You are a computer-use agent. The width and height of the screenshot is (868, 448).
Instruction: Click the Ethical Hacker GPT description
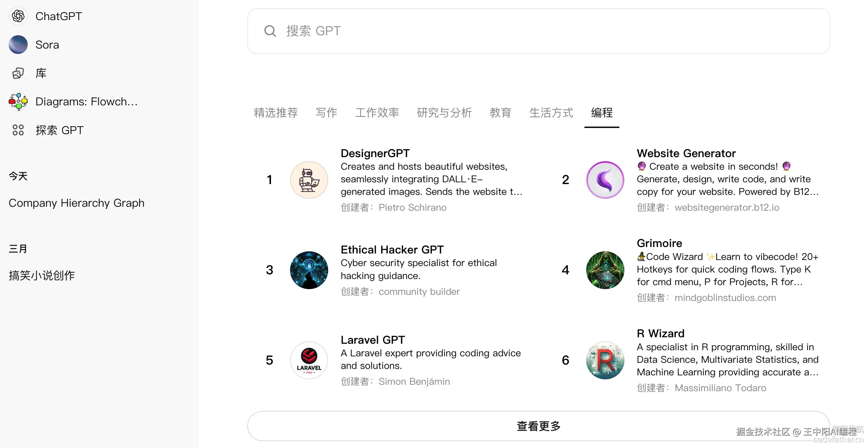tap(419, 270)
